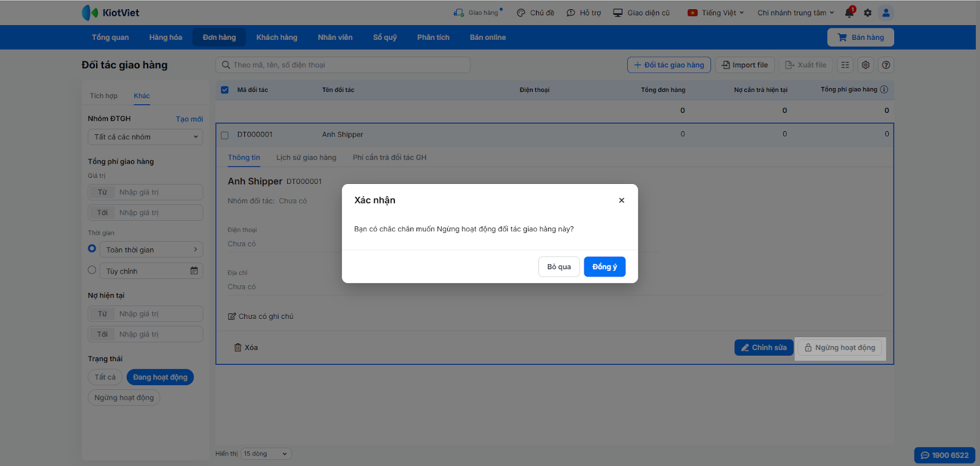Switch to Giao diện cũ
Image resolution: width=980 pixels, height=466 pixels.
click(641, 13)
